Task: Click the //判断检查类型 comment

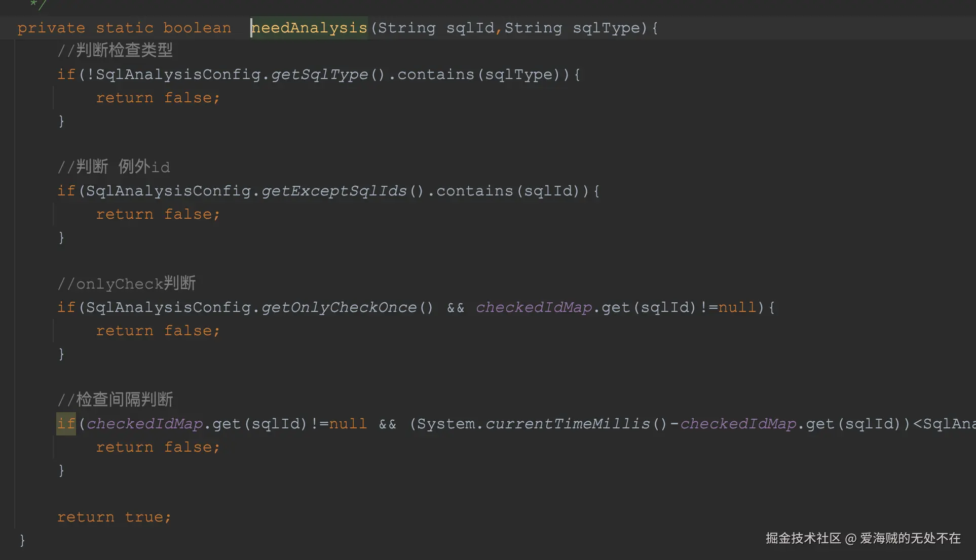Action: coord(115,50)
